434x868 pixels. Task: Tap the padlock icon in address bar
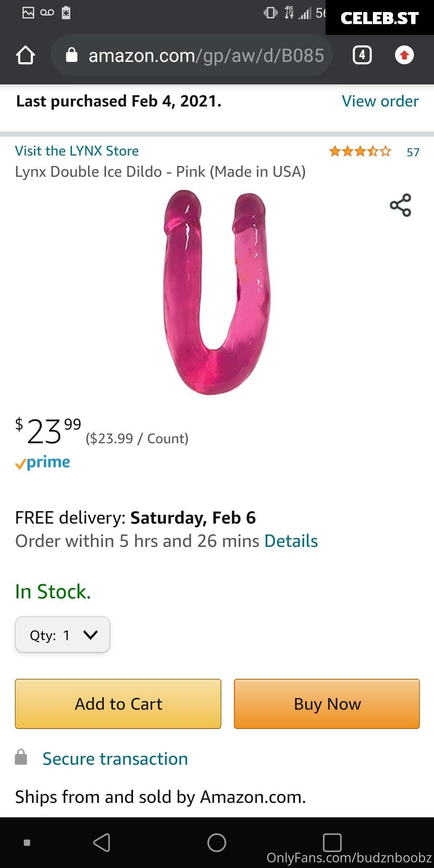(x=72, y=55)
